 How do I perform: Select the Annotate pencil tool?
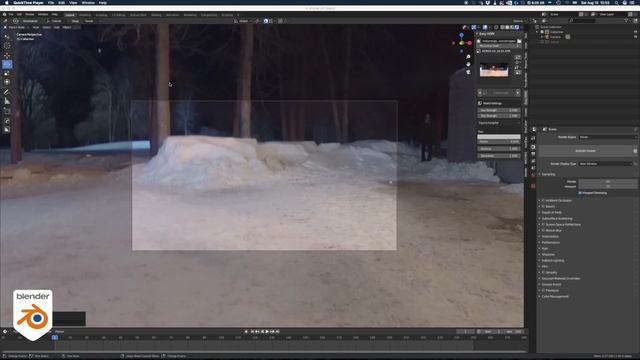click(x=7, y=92)
